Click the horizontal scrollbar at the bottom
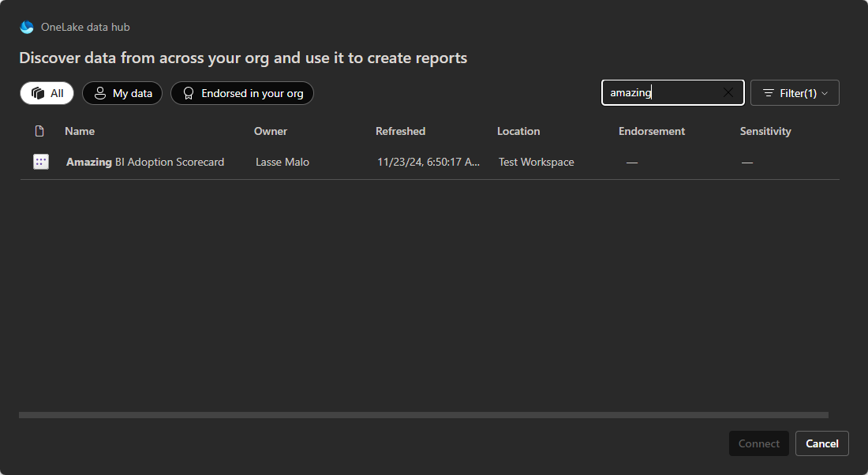Screen dimensions: 868x475 [x=424, y=415]
